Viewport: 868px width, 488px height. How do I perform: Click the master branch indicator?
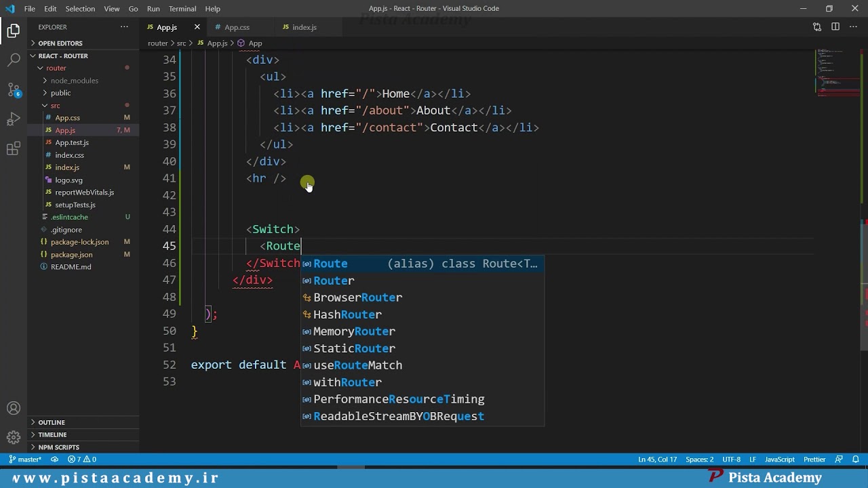point(25,460)
